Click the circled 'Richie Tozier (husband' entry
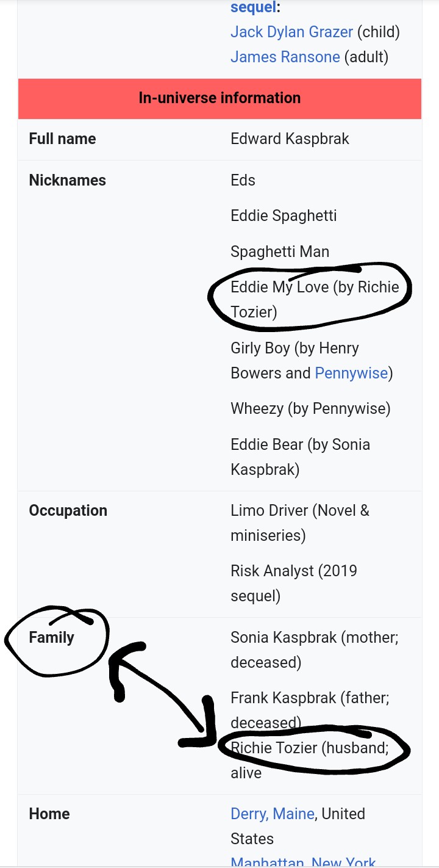Screen dimensions: 439x868 [x=309, y=747]
